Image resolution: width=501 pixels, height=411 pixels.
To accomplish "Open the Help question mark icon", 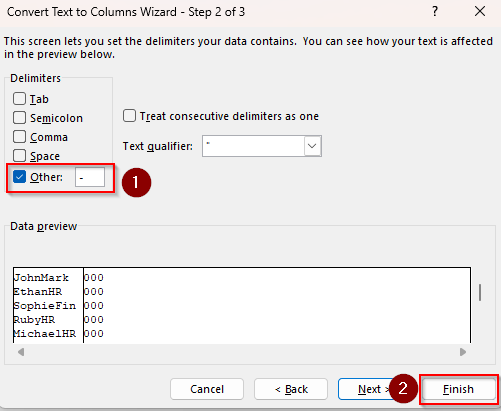I will [x=435, y=12].
